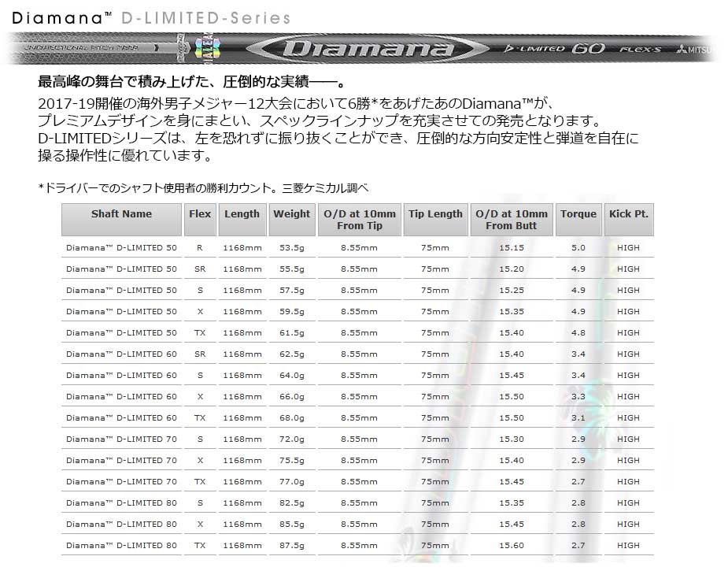Click the FLEX-S marking on the shaft image
The image size is (728, 571).
[x=640, y=50]
